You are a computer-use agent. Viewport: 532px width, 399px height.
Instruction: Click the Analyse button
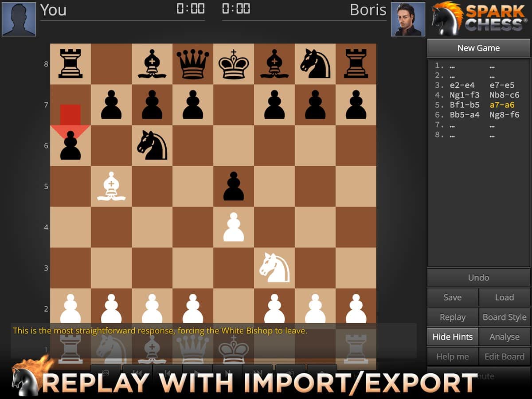tap(505, 337)
